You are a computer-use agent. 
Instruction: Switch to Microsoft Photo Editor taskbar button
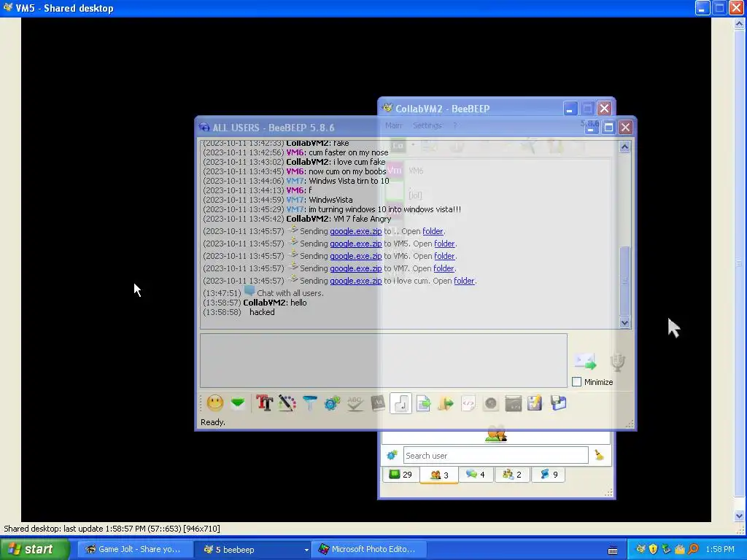click(x=368, y=550)
